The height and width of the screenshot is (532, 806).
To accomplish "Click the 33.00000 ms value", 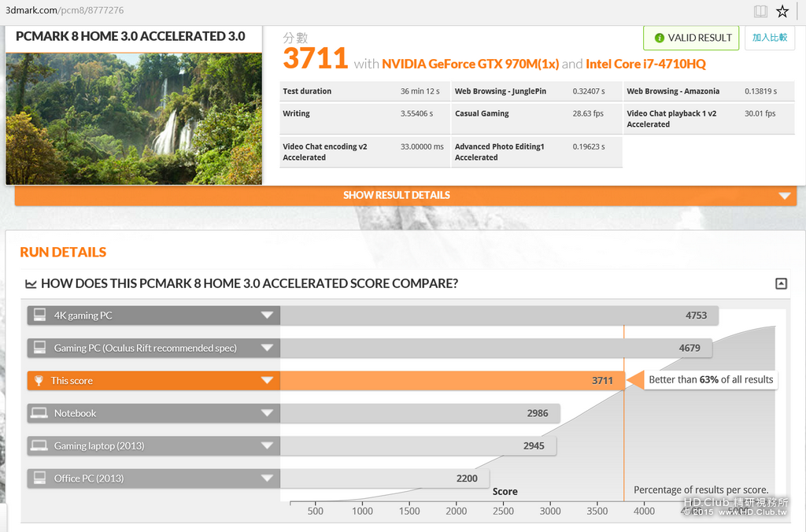I will pyautogui.click(x=422, y=146).
